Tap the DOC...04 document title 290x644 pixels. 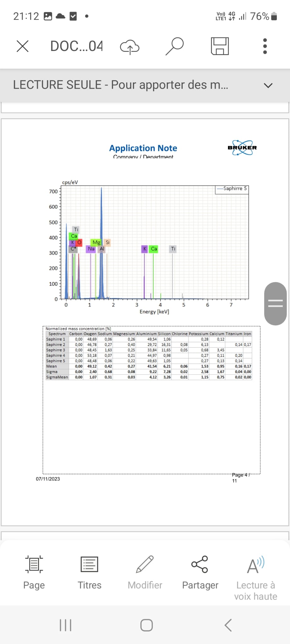(x=77, y=46)
